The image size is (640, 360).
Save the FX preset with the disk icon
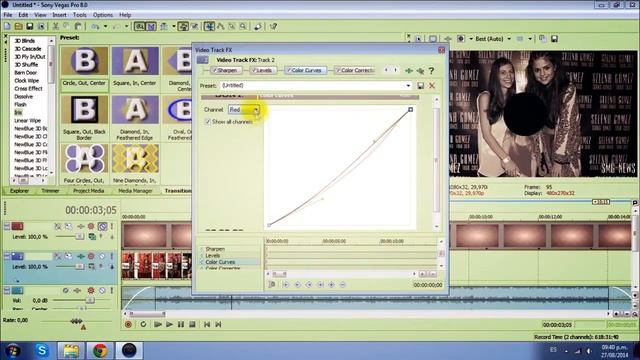click(x=420, y=86)
